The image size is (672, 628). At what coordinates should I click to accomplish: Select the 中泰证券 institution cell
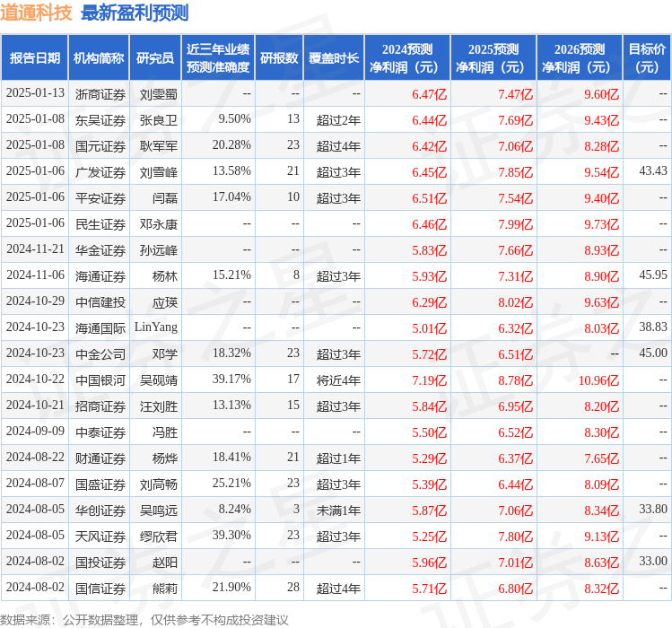tap(100, 432)
